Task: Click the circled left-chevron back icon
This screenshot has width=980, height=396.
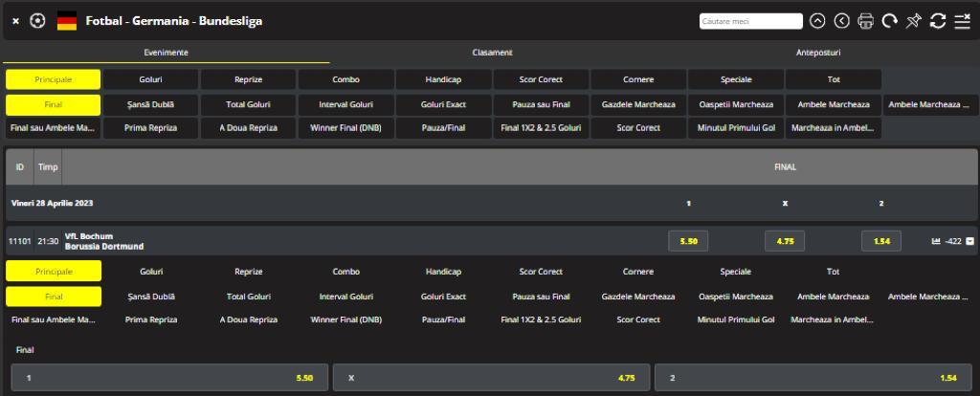Action: coord(842,21)
